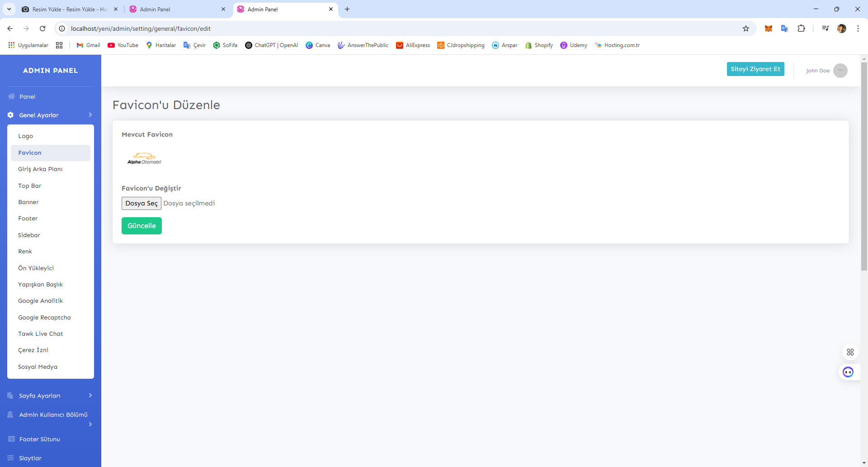868x467 pixels.
Task: Open the floating chat assistant icon
Action: [x=848, y=372]
